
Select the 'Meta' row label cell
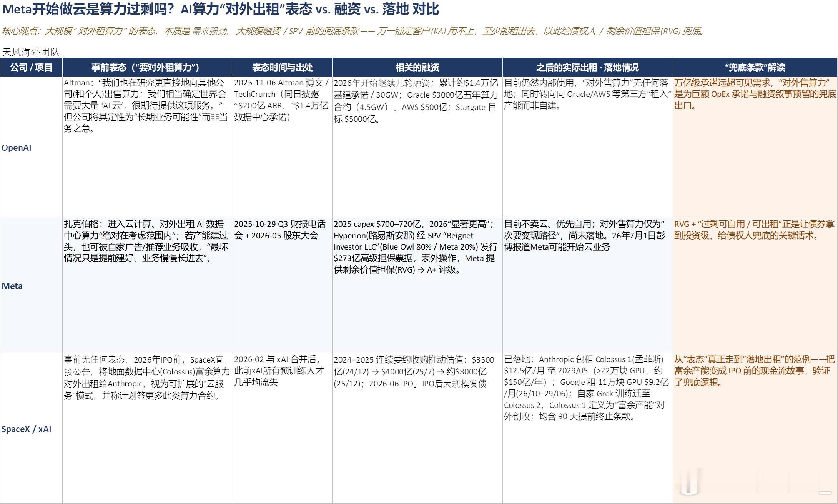pyautogui.click(x=31, y=286)
